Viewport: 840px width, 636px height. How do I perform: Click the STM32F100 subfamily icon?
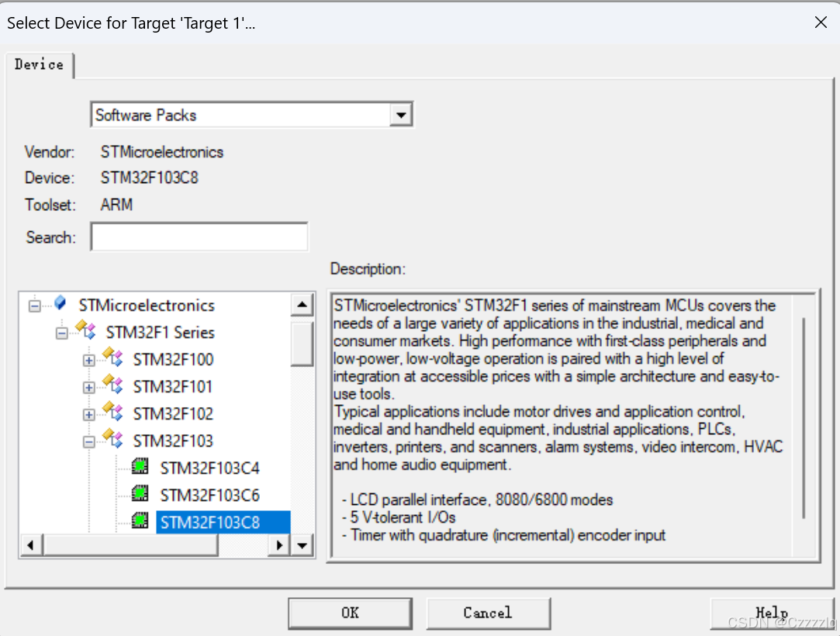(113, 358)
